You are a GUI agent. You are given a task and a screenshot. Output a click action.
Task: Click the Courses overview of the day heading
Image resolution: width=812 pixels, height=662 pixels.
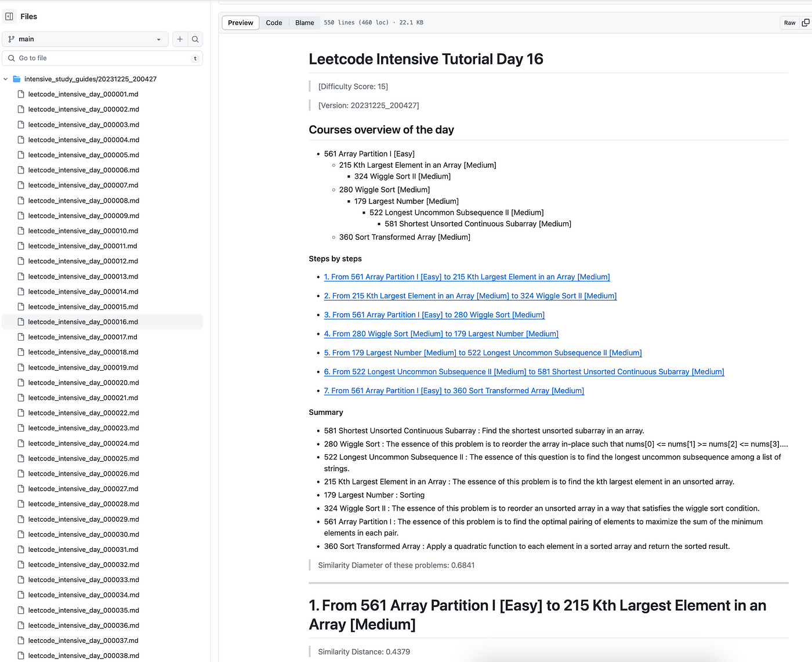coord(381,130)
